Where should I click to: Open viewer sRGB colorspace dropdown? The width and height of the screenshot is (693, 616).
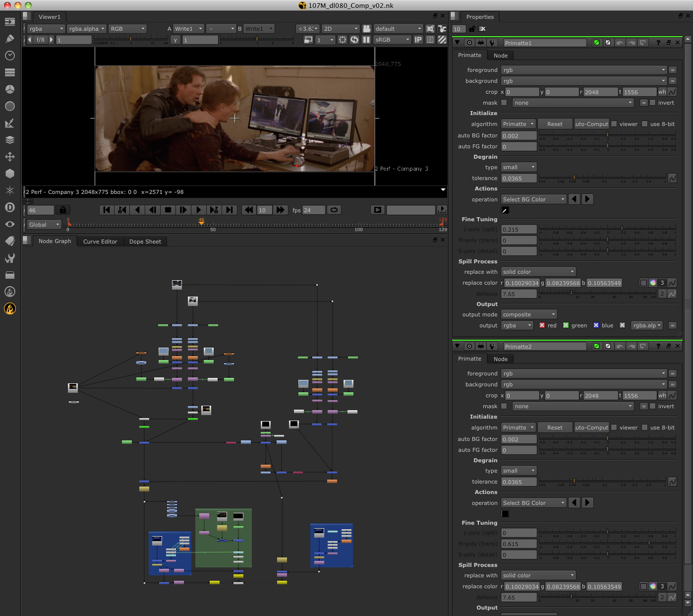[x=393, y=40]
